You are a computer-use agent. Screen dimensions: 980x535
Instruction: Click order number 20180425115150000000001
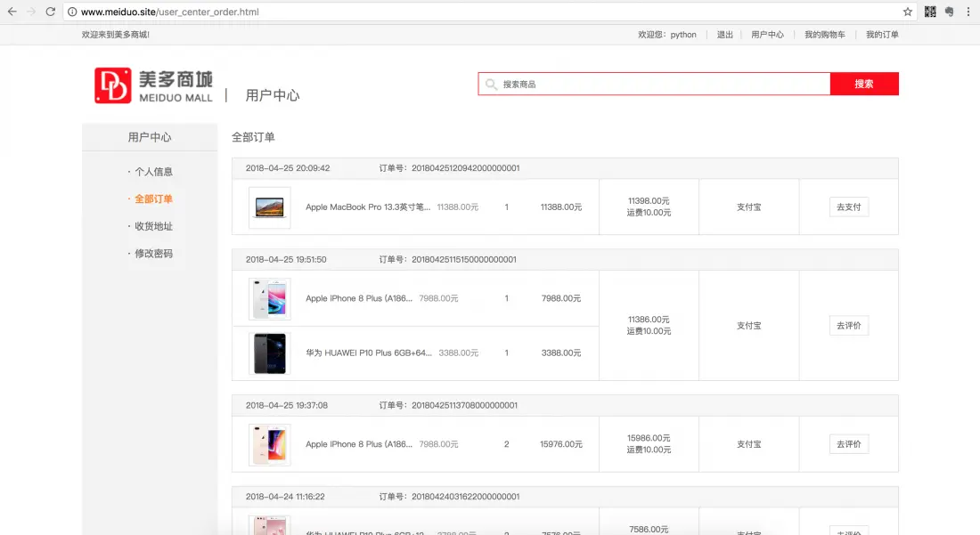[x=464, y=259]
